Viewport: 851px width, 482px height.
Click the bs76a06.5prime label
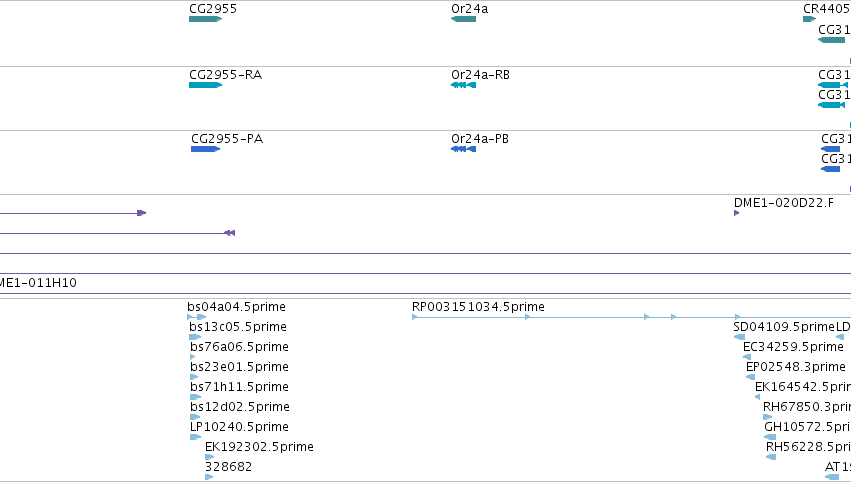coord(239,347)
